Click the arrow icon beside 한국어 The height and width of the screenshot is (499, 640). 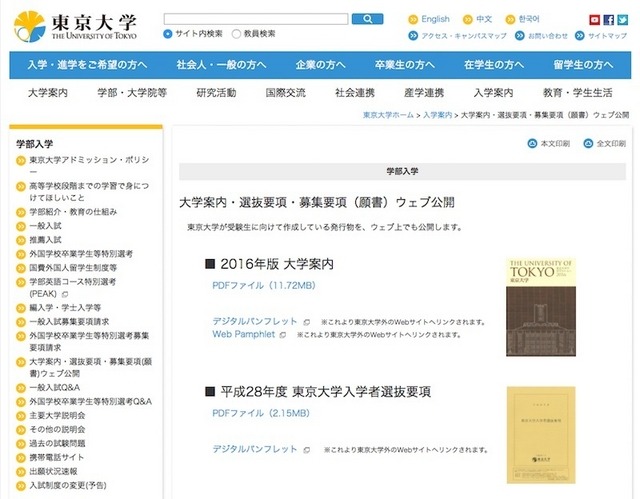click(x=510, y=19)
